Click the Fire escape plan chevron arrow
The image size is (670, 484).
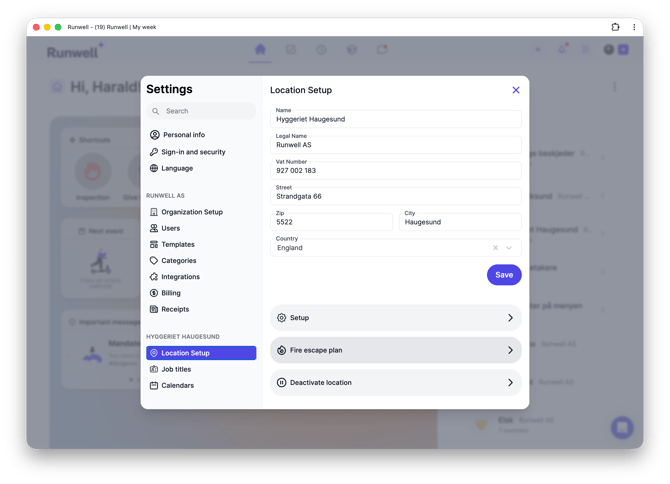coord(510,350)
